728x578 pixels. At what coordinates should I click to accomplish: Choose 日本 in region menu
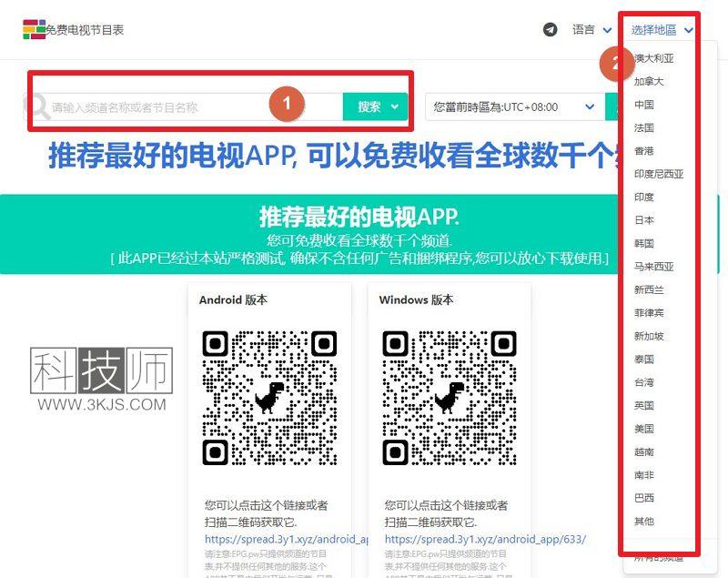pos(644,220)
